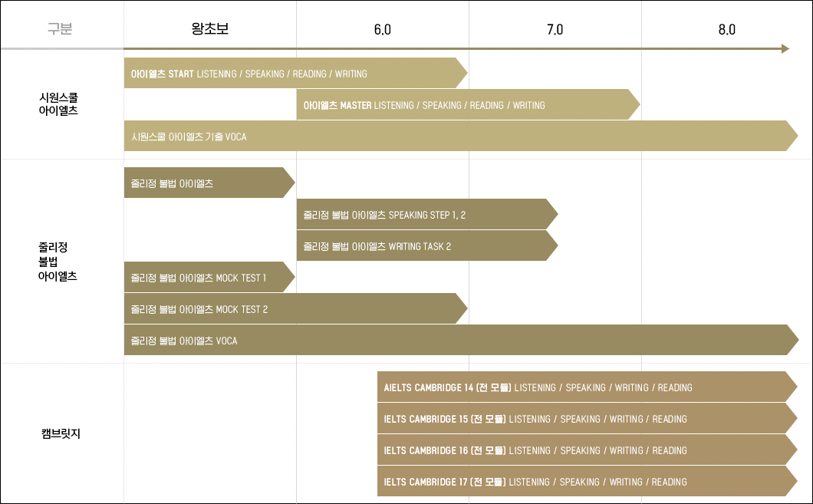813x504 pixels.
Task: Select the 시원스쿨 아이엘츠 기출 VOCA bar
Action: click(x=461, y=137)
